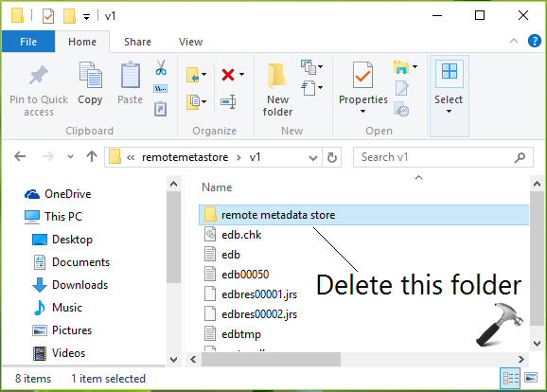Click the Refresh button beside address bar
Image resolution: width=547 pixels, height=392 pixels.
[332, 158]
